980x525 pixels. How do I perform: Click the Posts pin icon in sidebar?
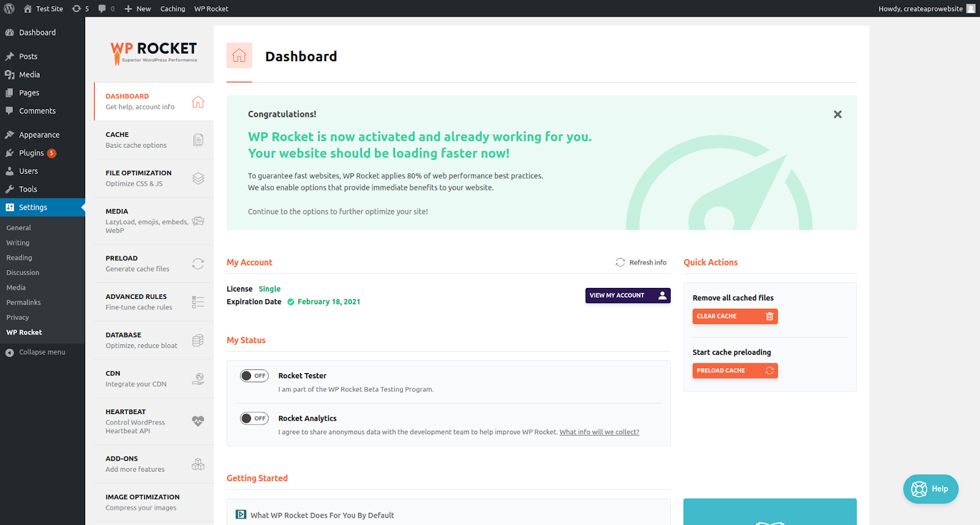9,56
